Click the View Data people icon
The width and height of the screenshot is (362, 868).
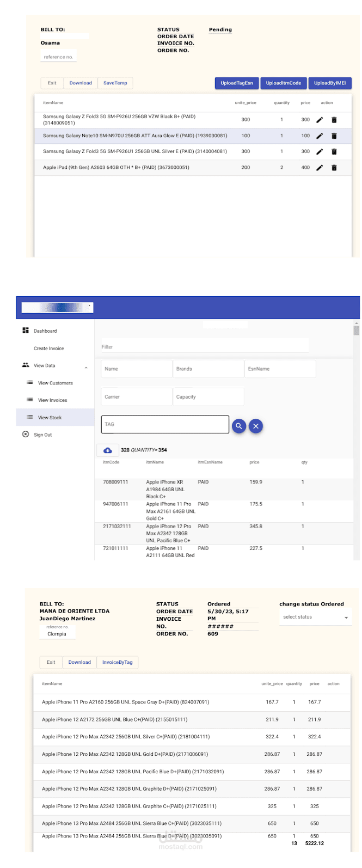click(x=26, y=365)
